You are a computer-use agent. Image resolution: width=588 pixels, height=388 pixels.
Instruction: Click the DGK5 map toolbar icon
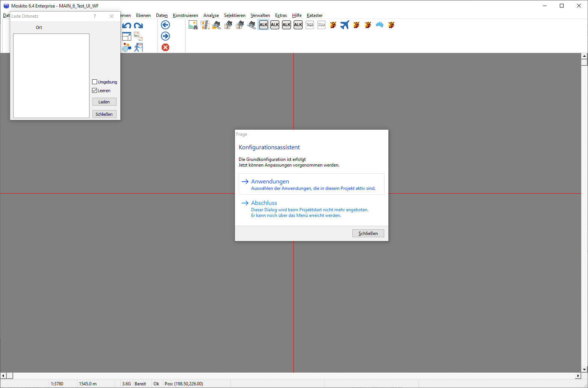coord(321,25)
